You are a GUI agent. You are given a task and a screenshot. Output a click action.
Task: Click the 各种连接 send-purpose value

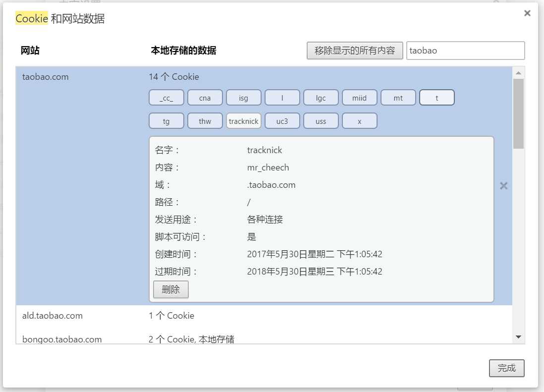(x=265, y=220)
